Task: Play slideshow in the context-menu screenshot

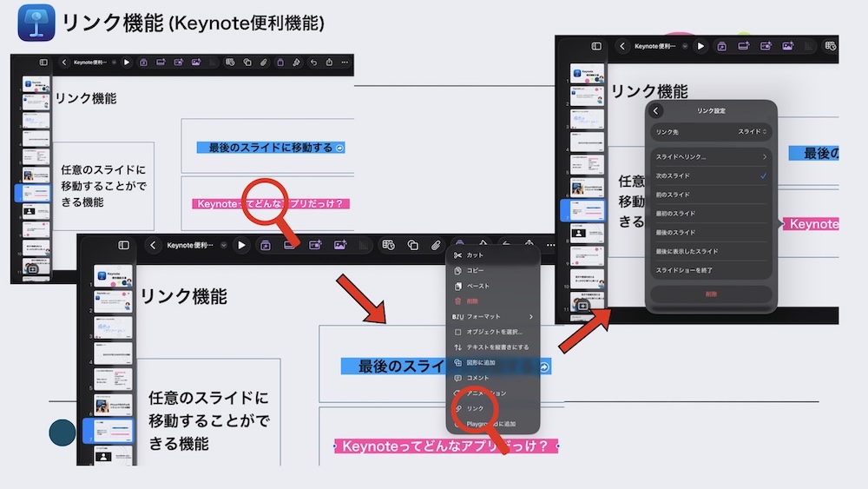Action: click(x=241, y=245)
